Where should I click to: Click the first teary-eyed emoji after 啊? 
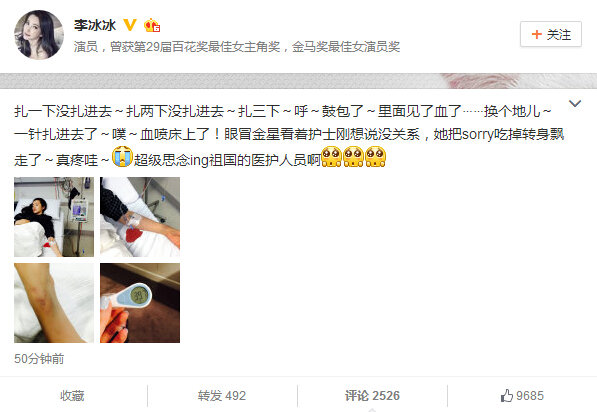tap(331, 156)
